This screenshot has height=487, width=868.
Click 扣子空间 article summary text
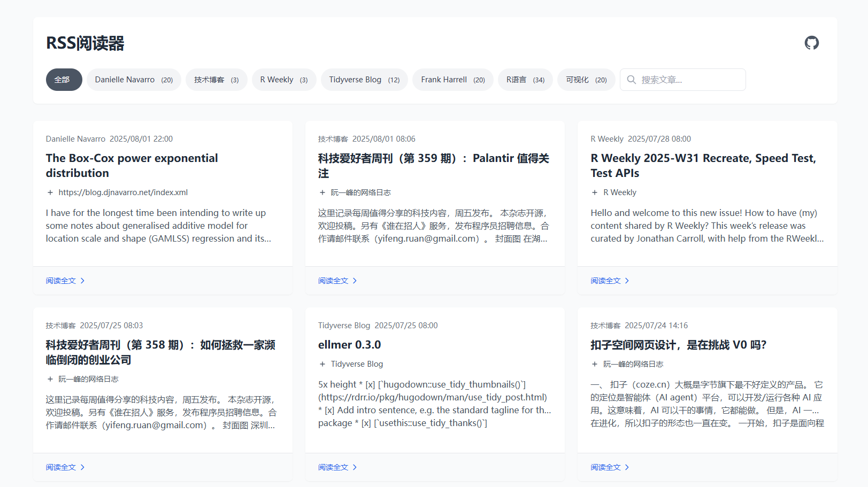coord(707,404)
